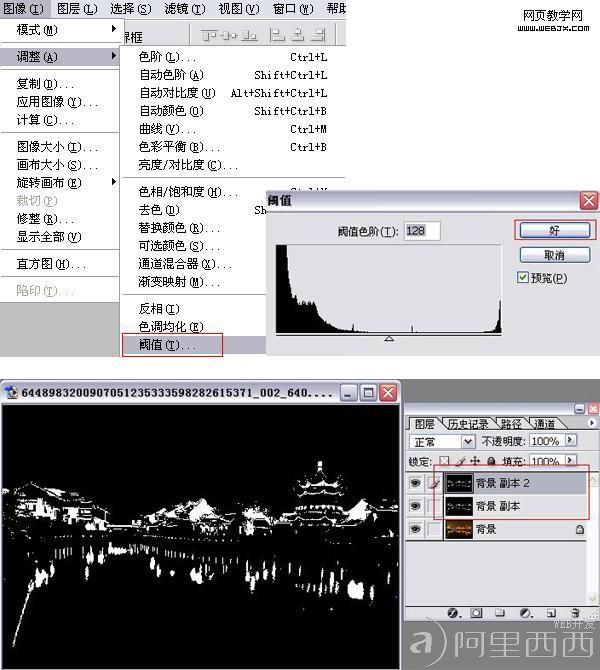The image size is (600, 670).
Task: Click the document window title icon
Action: point(12,392)
